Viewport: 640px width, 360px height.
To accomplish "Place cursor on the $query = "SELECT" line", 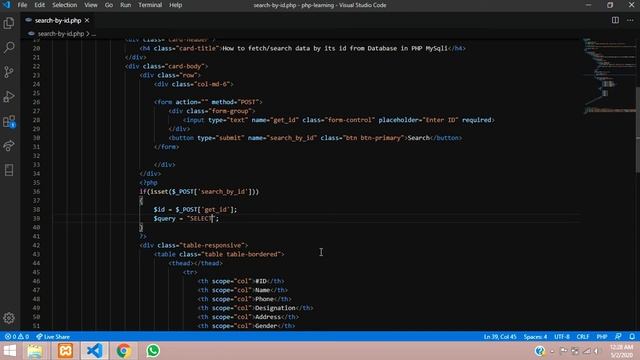I will [186, 218].
